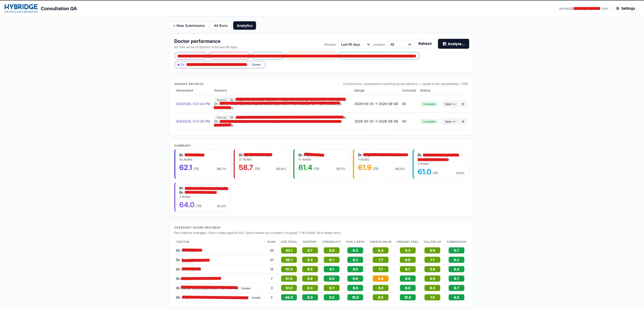This screenshot has width=644, height=310.
Task: Click the Combo badge in 2-run row
Action: click(x=256, y=298)
